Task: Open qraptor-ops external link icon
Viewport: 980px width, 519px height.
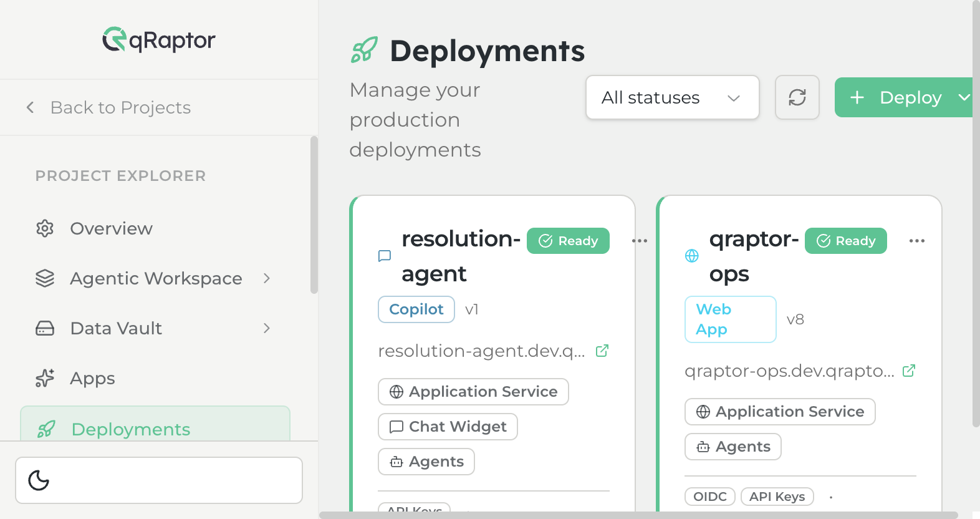Action: (909, 371)
